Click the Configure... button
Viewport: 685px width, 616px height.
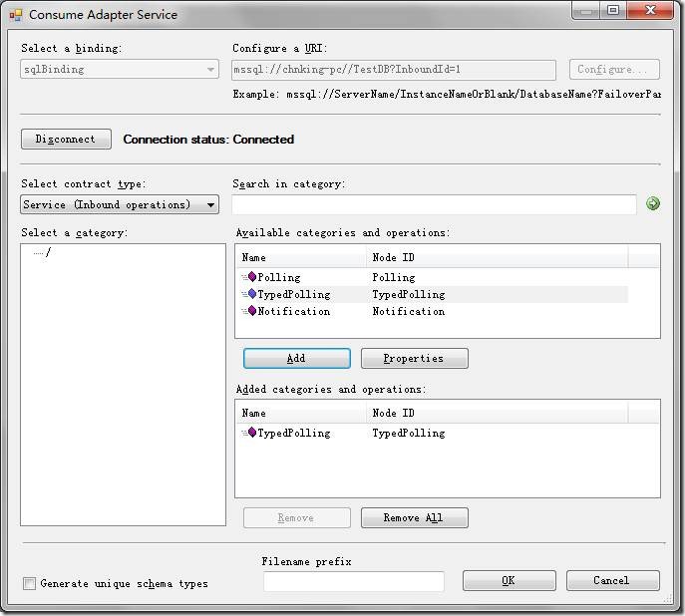coord(614,69)
